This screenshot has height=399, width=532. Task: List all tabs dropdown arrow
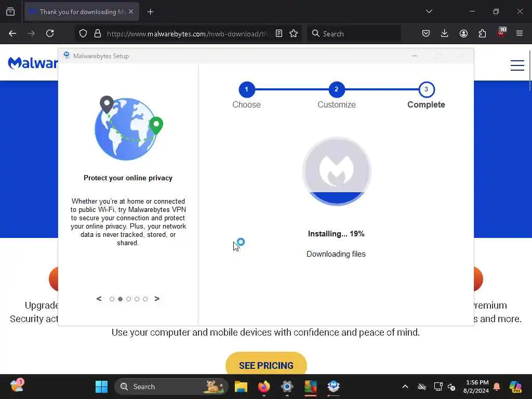(429, 11)
